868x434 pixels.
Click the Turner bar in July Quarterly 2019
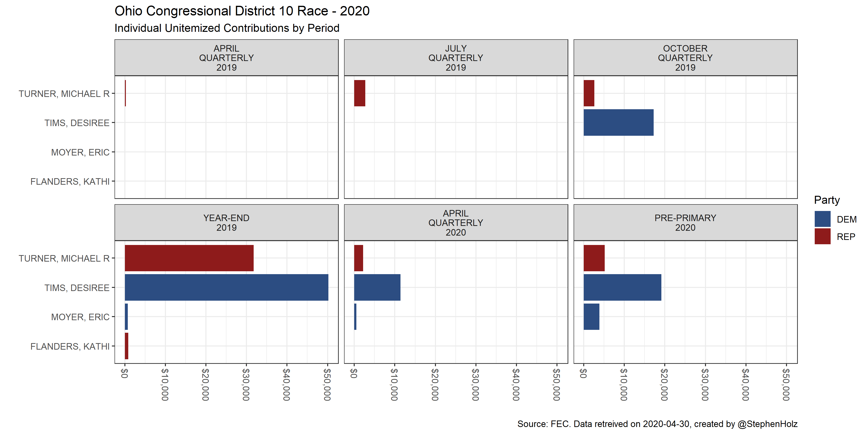[359, 93]
